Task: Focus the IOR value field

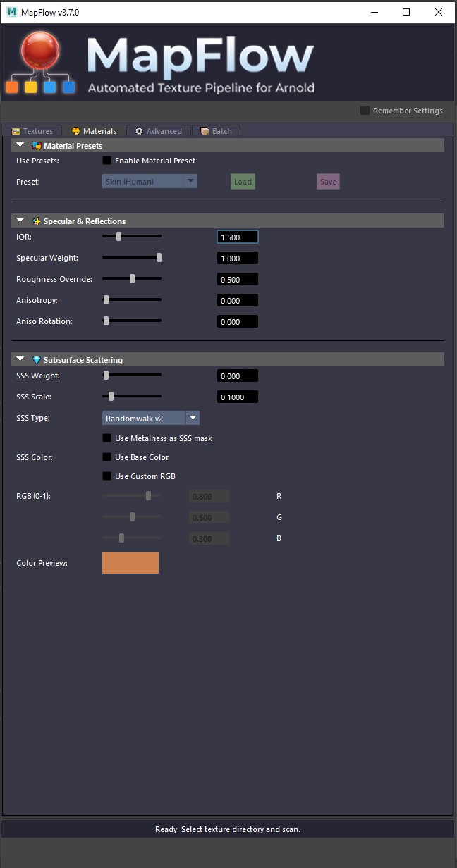Action: pos(238,237)
